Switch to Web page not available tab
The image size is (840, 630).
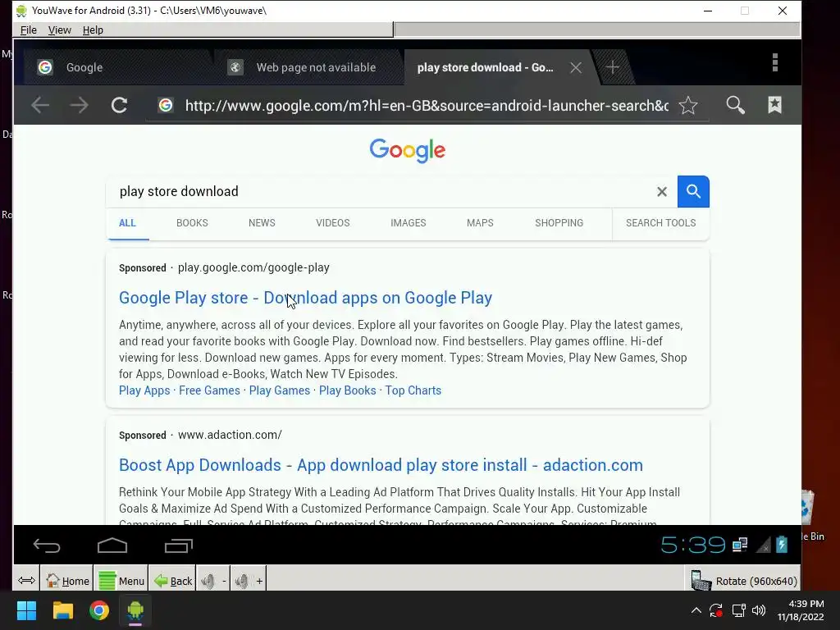pos(308,67)
